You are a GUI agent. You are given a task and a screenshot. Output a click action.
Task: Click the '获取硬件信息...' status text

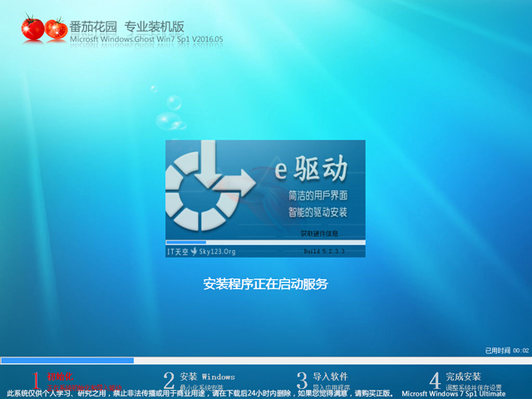[323, 234]
